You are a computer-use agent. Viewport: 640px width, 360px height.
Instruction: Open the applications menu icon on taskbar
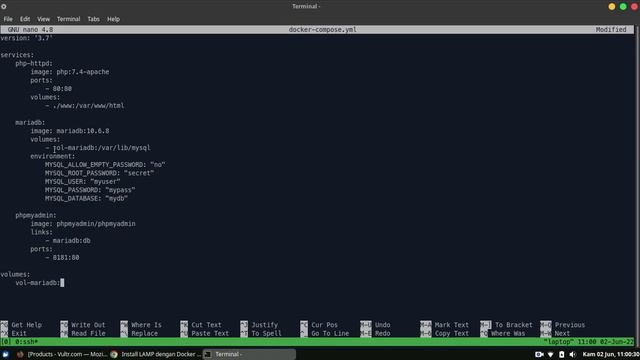coord(5,354)
